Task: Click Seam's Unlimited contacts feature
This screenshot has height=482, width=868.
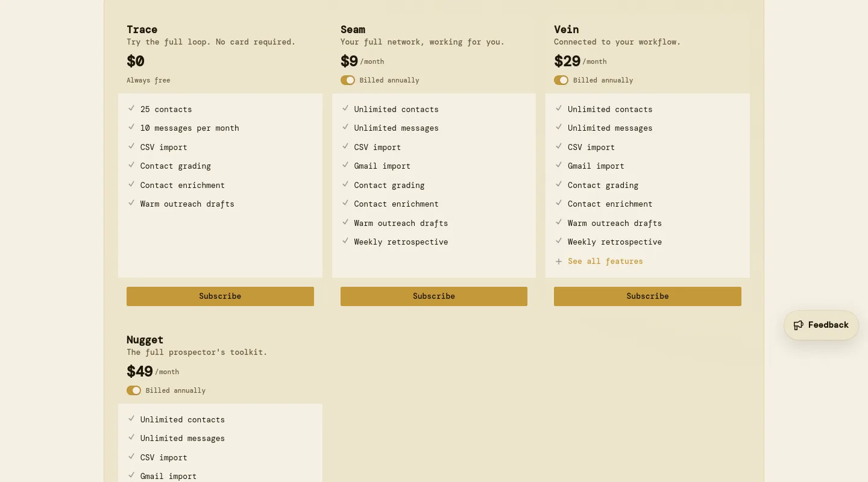Action: click(x=396, y=109)
